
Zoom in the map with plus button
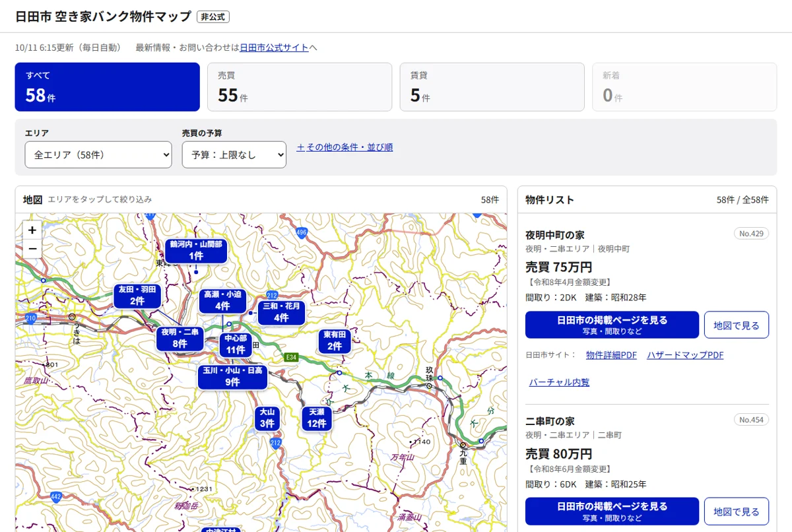tap(32, 230)
